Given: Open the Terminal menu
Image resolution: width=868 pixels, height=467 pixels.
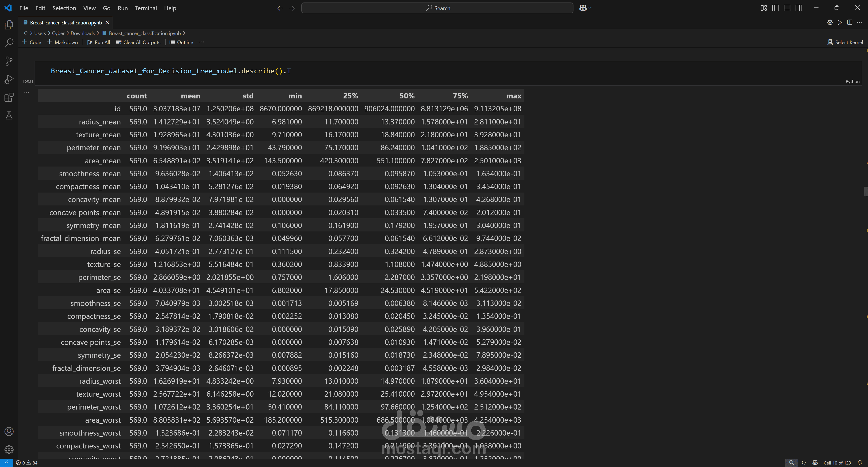Looking at the screenshot, I should (146, 8).
